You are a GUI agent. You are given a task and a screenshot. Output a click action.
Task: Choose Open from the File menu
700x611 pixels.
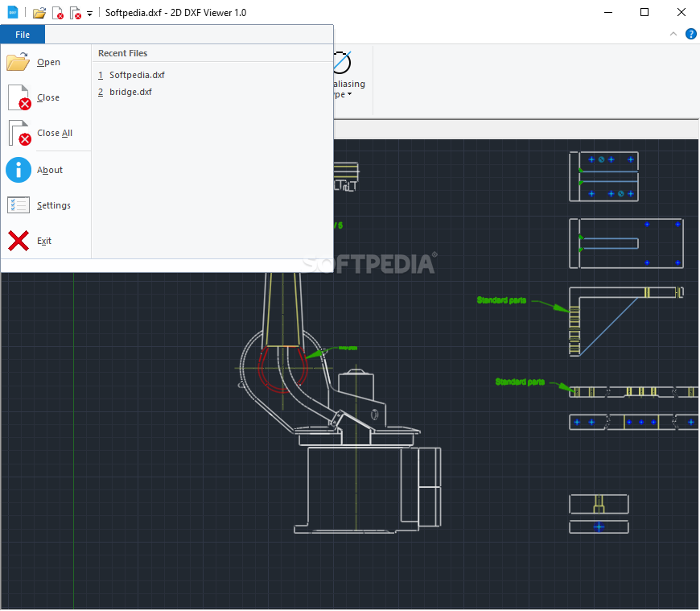[46, 62]
